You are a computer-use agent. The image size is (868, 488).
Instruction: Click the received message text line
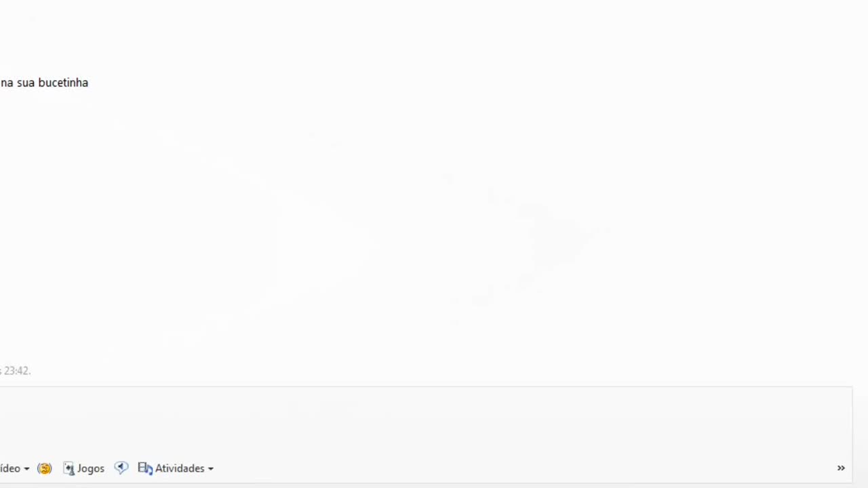coord(44,83)
